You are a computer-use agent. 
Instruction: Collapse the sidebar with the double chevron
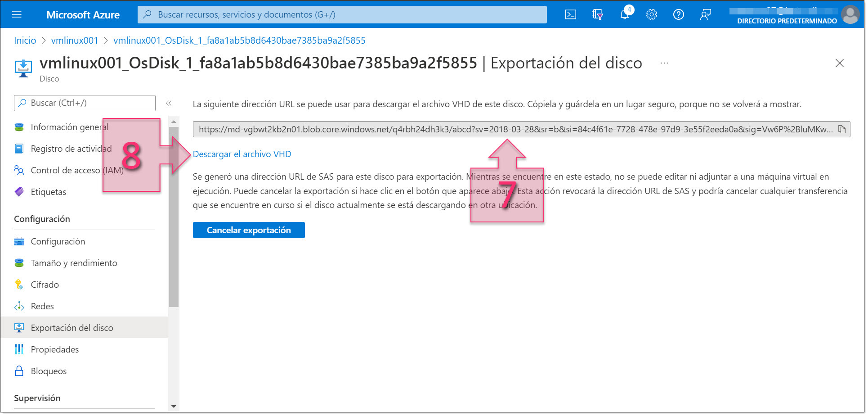tap(169, 103)
